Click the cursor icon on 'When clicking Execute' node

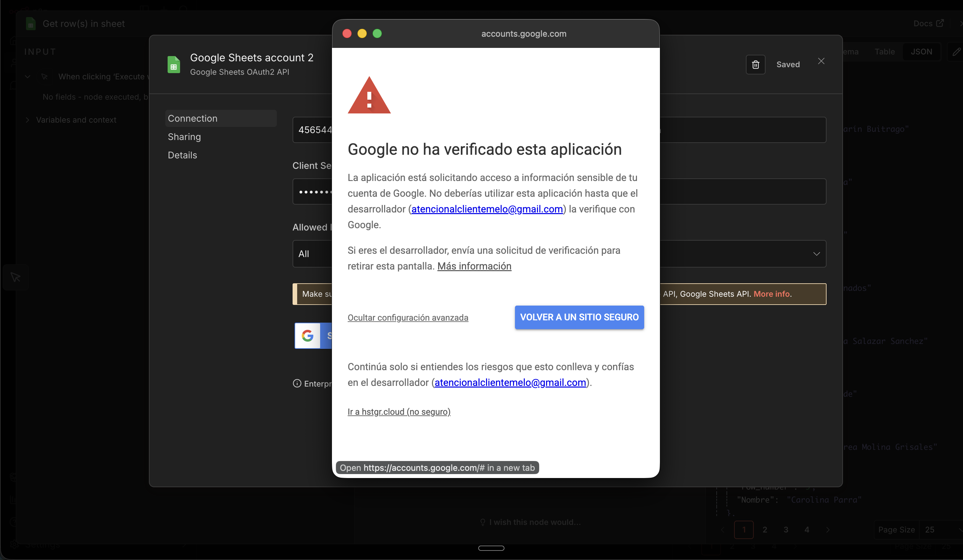(x=45, y=76)
